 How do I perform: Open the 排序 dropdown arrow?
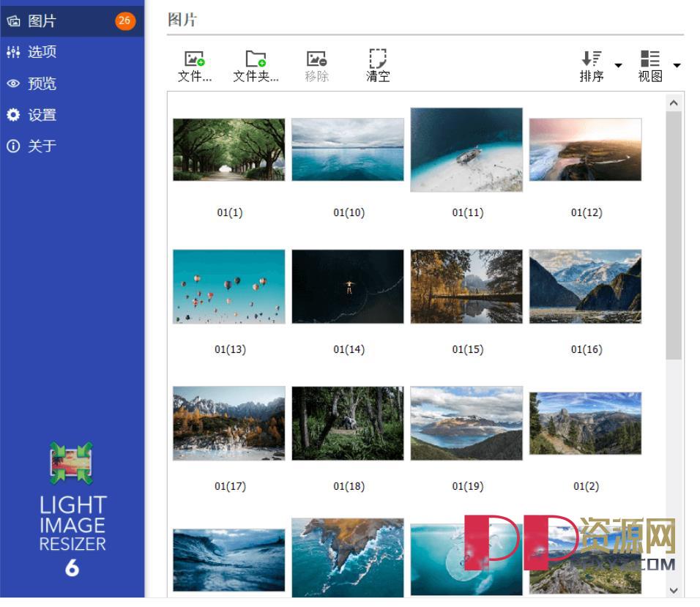tap(617, 66)
